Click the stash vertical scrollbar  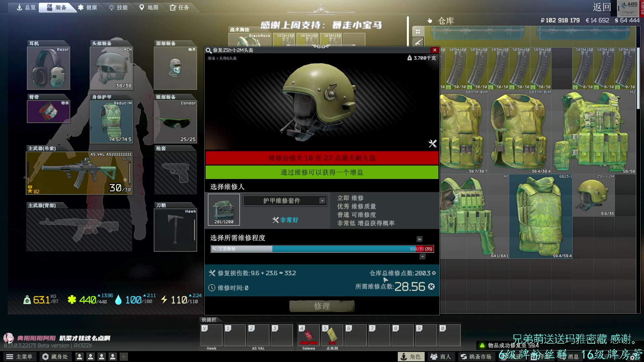[x=638, y=79]
